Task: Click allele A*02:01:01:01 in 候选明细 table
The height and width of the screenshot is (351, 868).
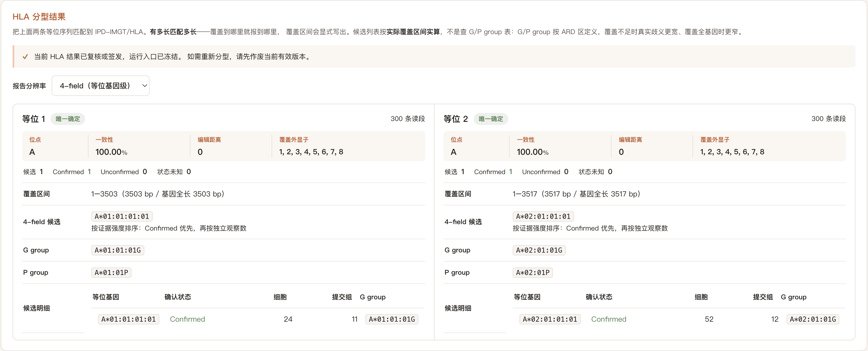Action: point(550,319)
